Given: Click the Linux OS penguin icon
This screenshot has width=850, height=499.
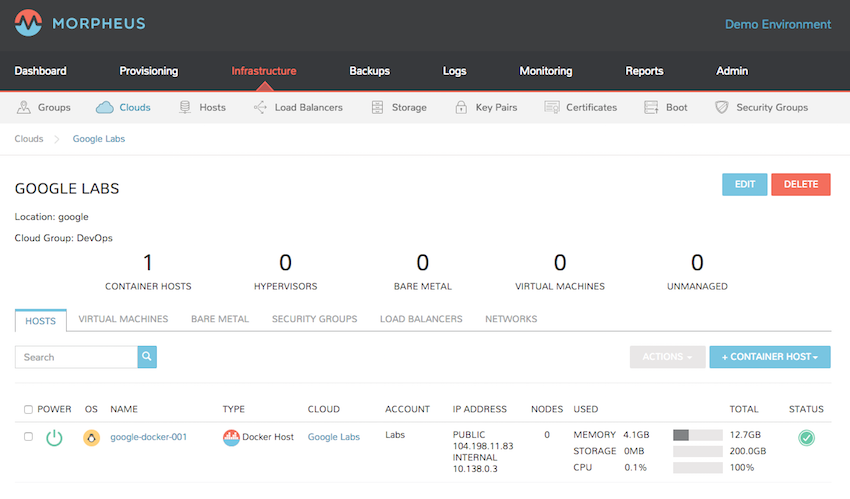Looking at the screenshot, I should coord(91,437).
